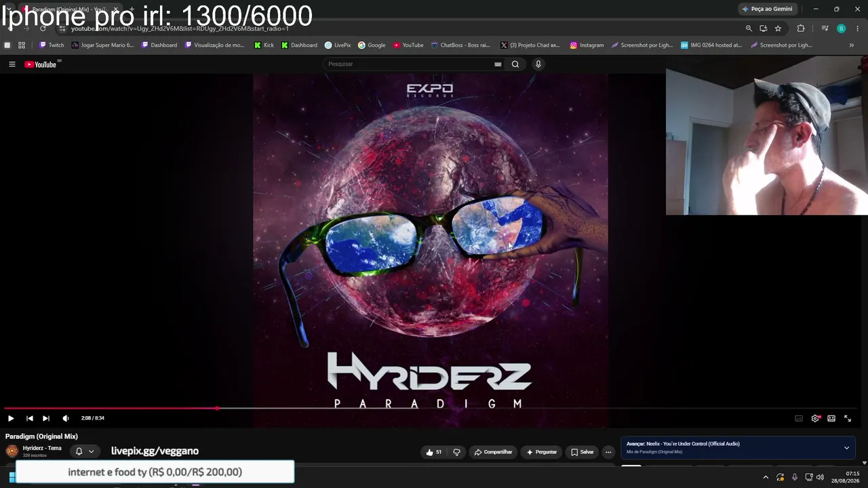Seek on the red video progress bar
This screenshot has width=868, height=488.
(x=434, y=408)
